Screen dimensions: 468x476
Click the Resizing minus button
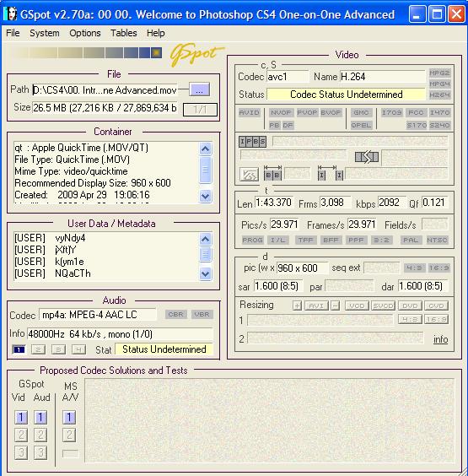point(335,306)
